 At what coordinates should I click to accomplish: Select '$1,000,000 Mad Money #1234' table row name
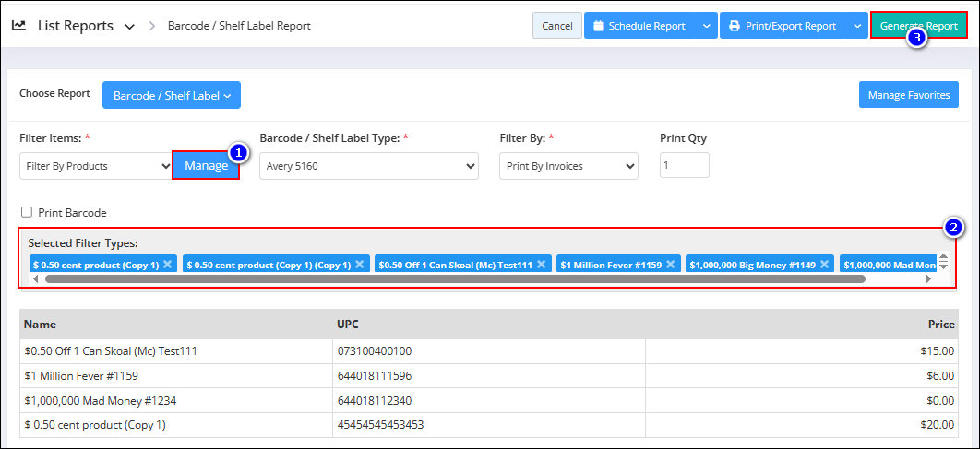[100, 400]
